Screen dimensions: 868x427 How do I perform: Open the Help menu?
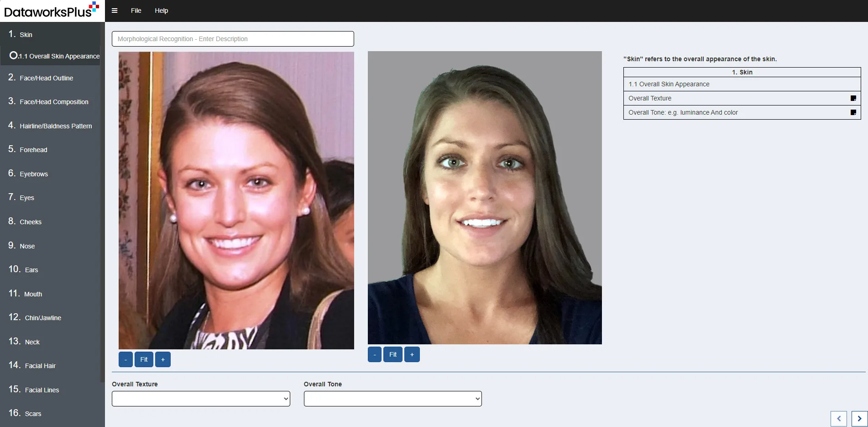coord(161,11)
